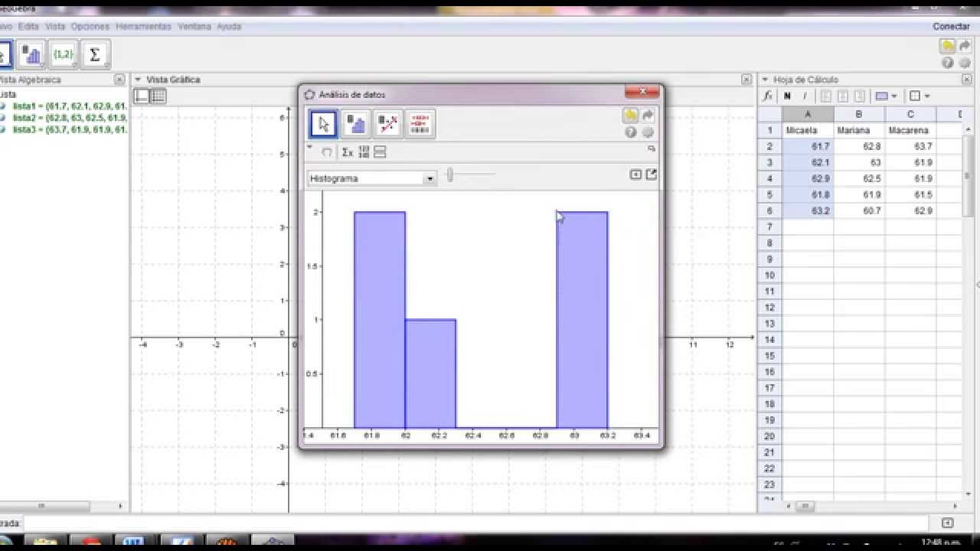Toggle grid display in Vista Gráfica

click(158, 96)
